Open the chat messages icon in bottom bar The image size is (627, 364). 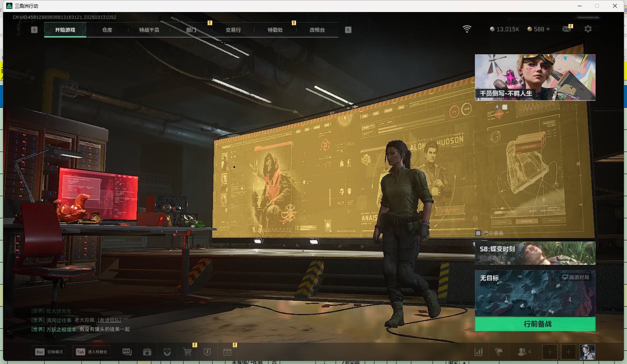click(127, 352)
